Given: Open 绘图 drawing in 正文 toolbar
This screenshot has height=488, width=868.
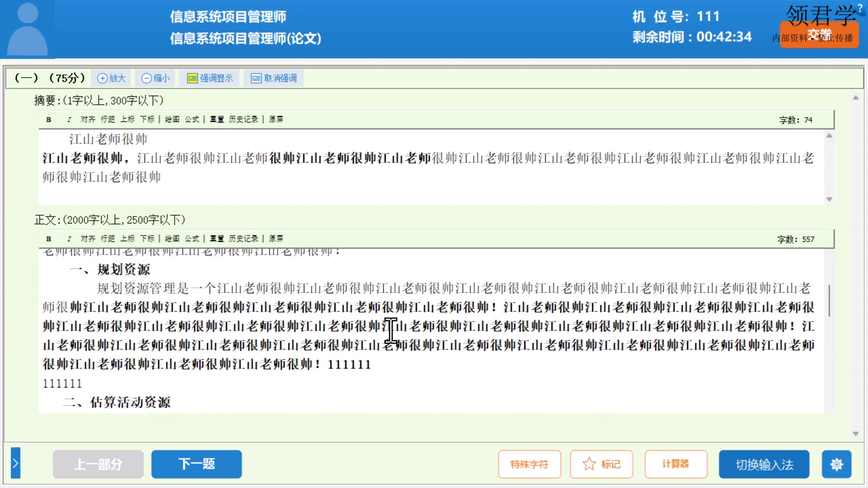Looking at the screenshot, I should point(172,239).
